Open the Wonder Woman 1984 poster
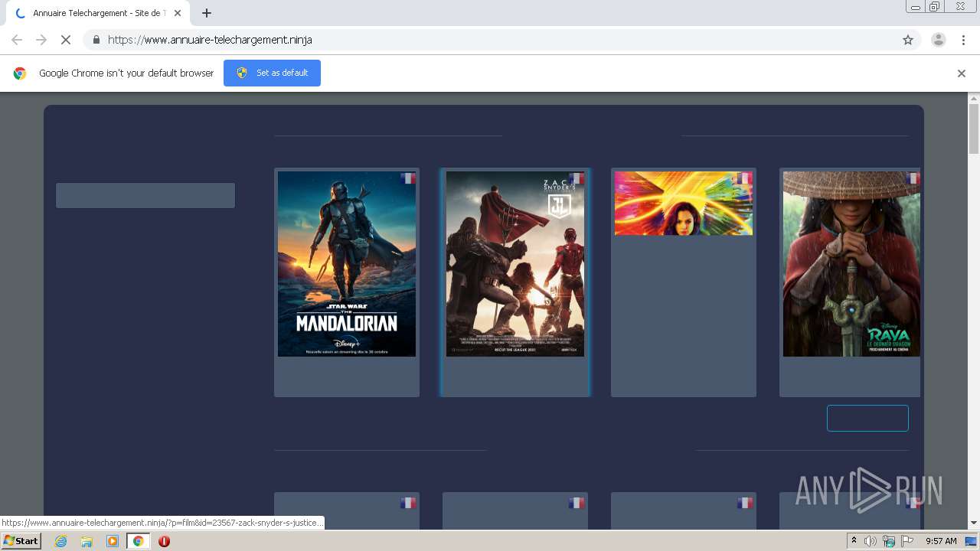This screenshot has height=551, width=980. point(684,203)
